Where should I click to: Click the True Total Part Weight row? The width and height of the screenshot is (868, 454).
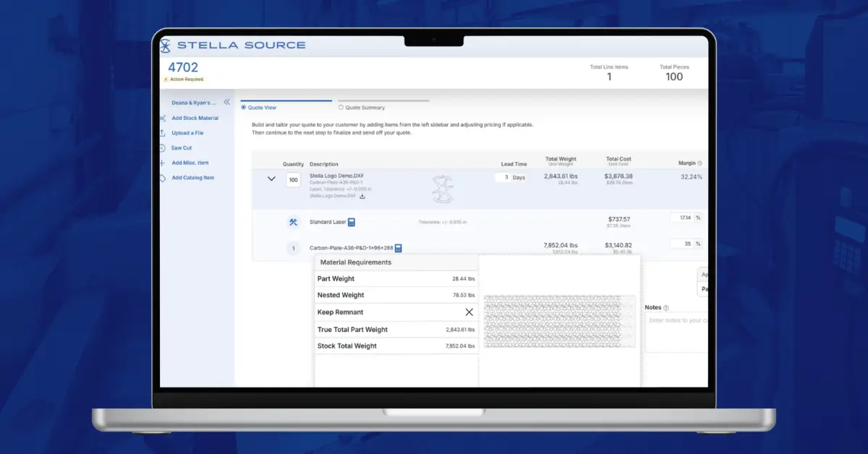coord(396,330)
